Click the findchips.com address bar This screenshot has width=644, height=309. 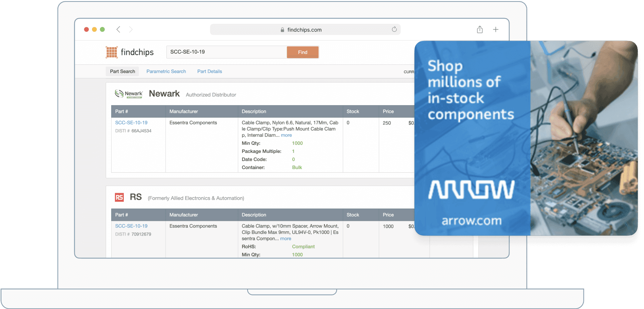305,30
